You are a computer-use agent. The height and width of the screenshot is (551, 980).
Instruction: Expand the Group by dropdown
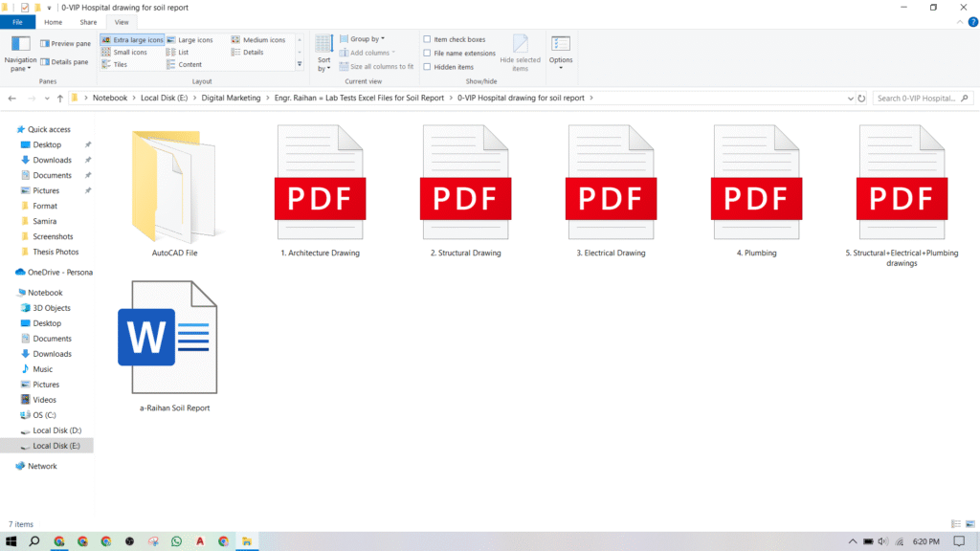[367, 39]
